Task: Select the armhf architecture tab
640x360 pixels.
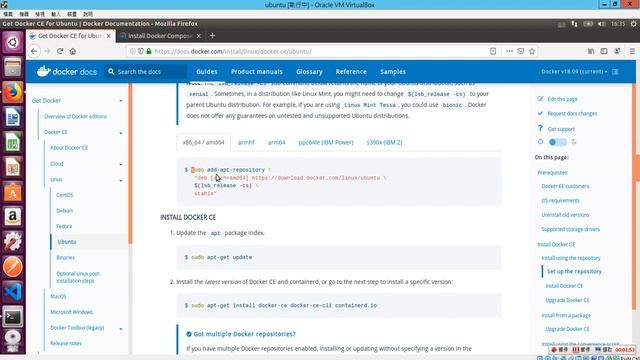Action: [x=246, y=142]
